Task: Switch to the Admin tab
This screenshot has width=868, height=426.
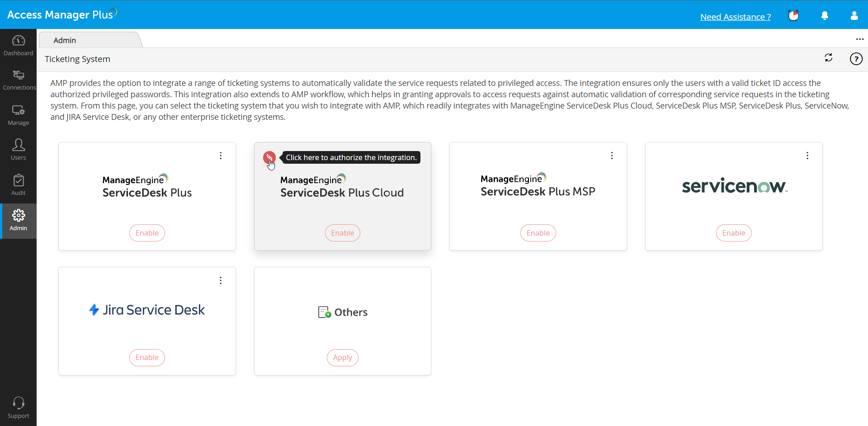Action: 90,40
